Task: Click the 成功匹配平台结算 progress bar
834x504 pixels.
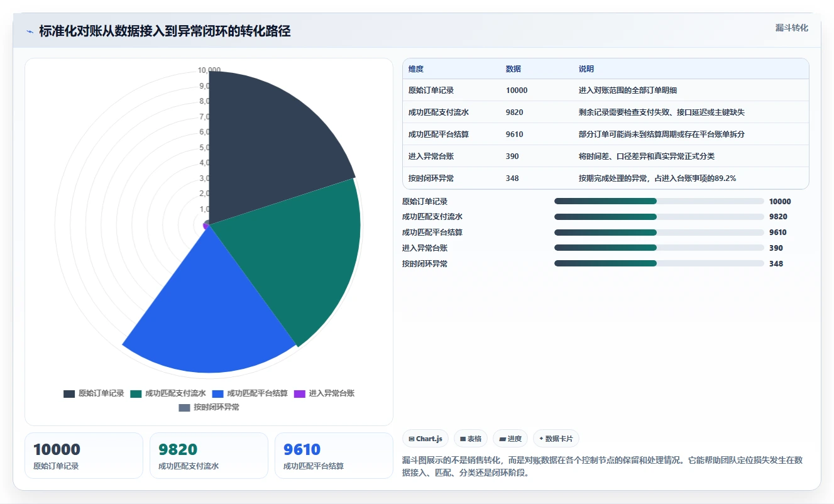Action: point(659,233)
